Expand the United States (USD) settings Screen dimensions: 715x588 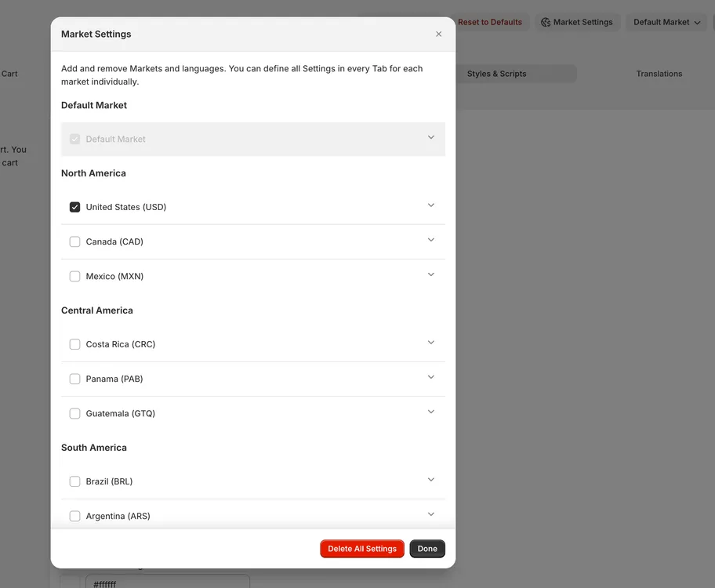[430, 204]
